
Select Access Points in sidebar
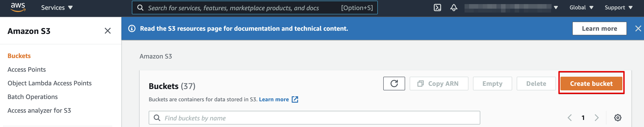[27, 69]
